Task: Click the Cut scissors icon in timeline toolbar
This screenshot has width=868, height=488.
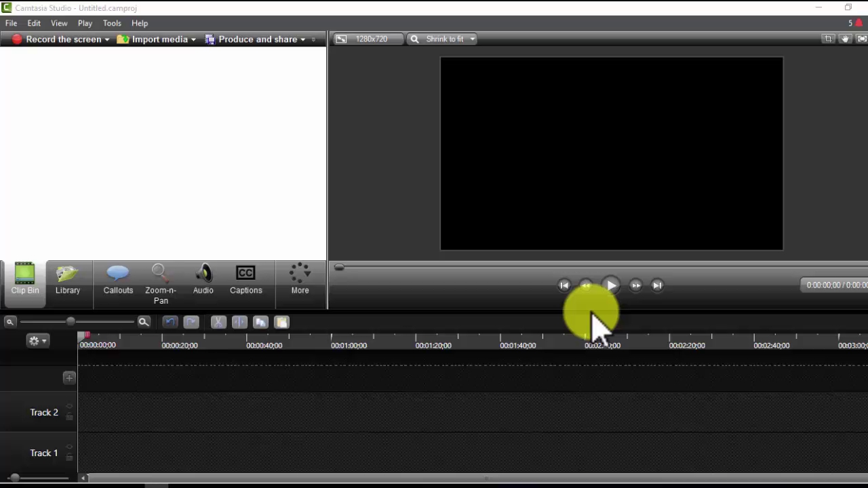Action: (x=218, y=323)
